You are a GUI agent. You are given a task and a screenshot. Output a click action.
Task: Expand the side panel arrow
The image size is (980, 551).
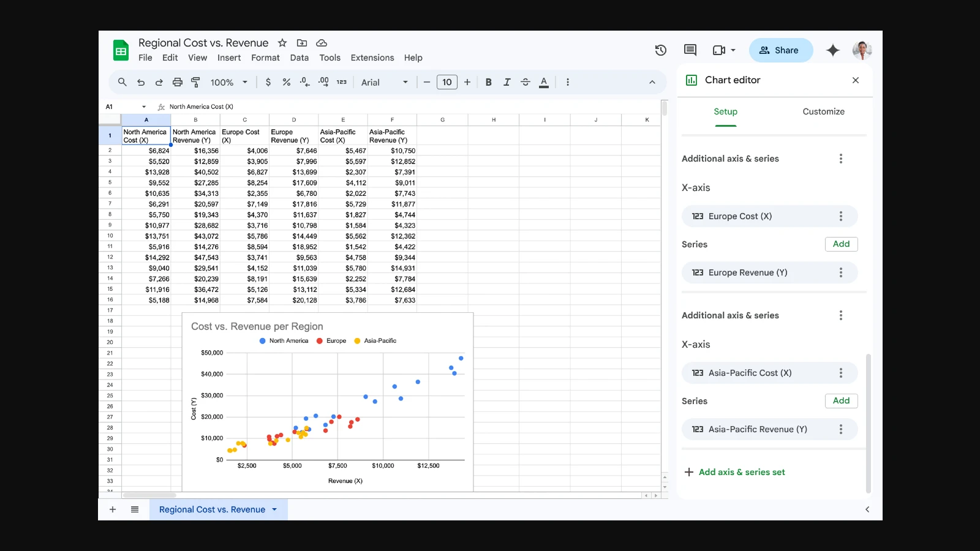[x=867, y=509]
